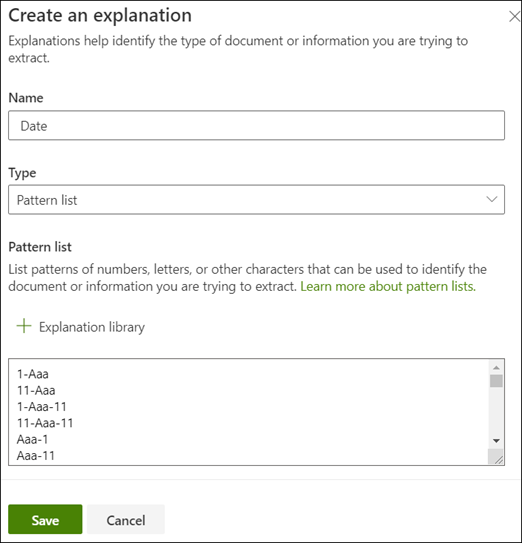
Task: Click the chevron arrow in Type field
Action: (492, 199)
